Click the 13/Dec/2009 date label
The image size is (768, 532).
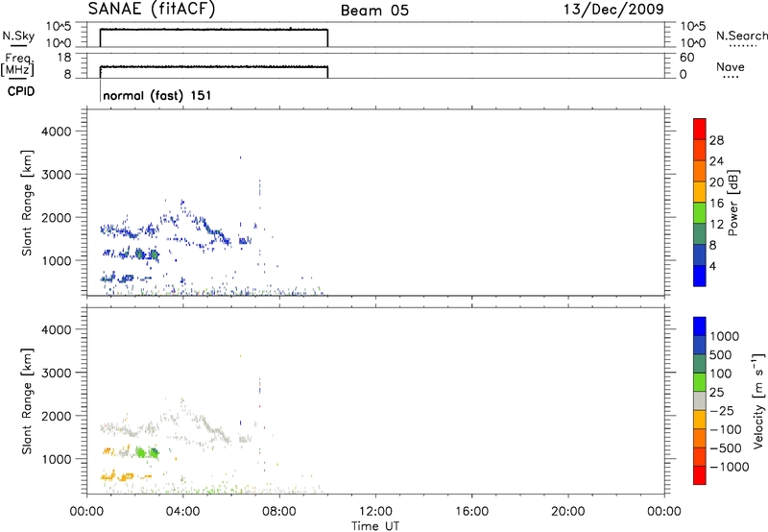pyautogui.click(x=613, y=9)
